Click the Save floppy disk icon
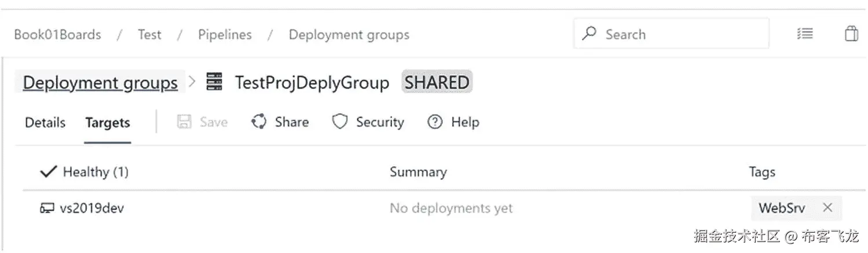The height and width of the screenshot is (253, 868). point(184,122)
